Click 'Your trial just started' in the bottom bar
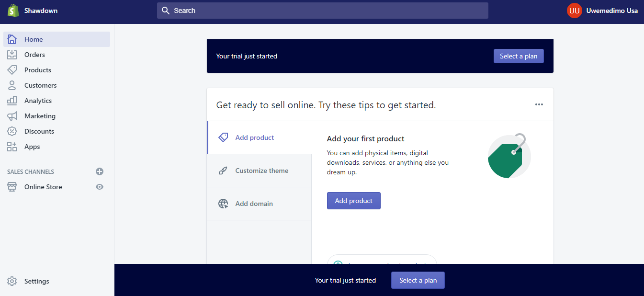 pos(346,280)
